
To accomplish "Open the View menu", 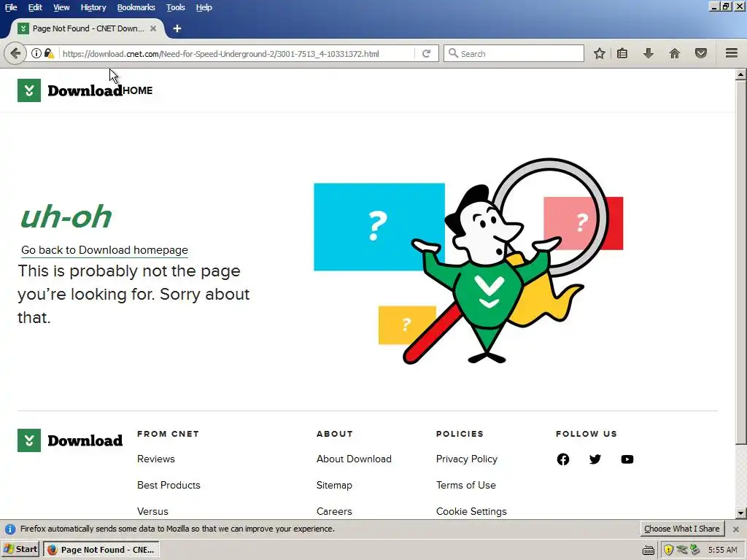I will pyautogui.click(x=61, y=7).
